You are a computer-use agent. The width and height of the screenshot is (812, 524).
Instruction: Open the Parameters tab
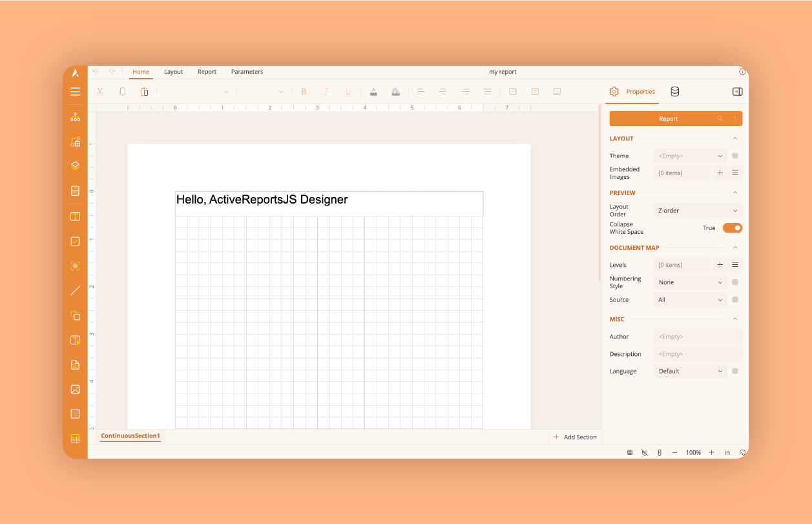pyautogui.click(x=247, y=72)
